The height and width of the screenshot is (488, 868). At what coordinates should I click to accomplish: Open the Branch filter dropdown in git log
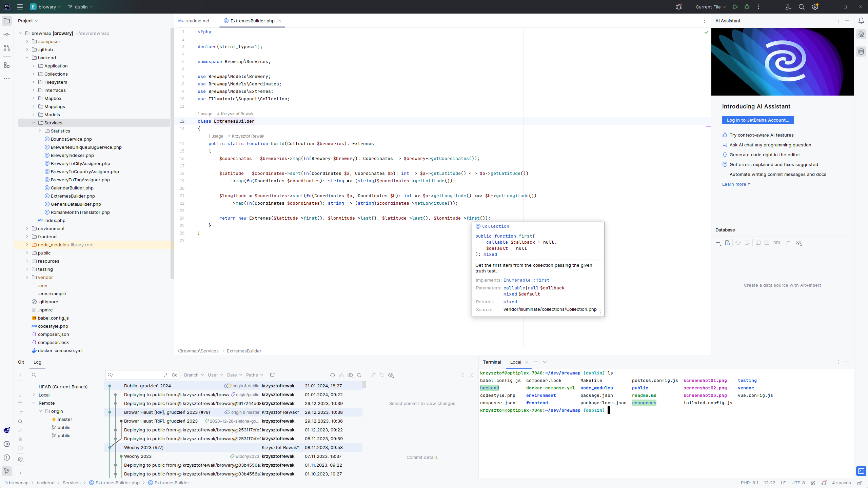click(193, 375)
